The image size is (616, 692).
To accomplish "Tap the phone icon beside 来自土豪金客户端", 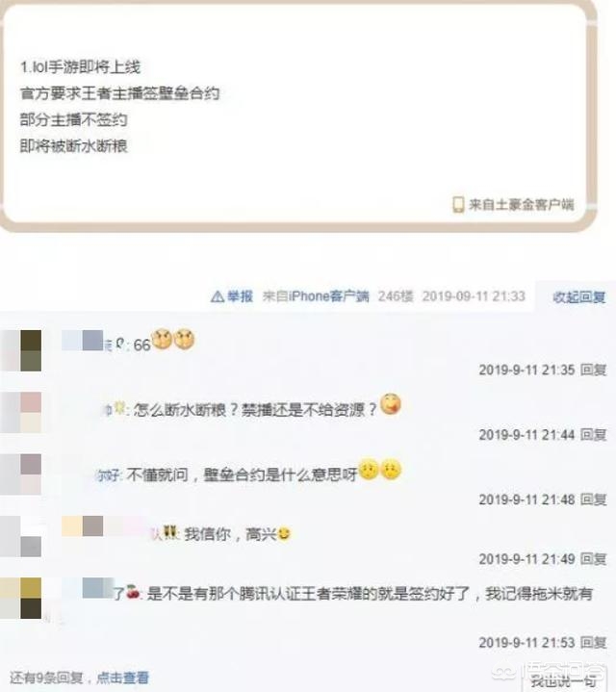I will click(458, 204).
